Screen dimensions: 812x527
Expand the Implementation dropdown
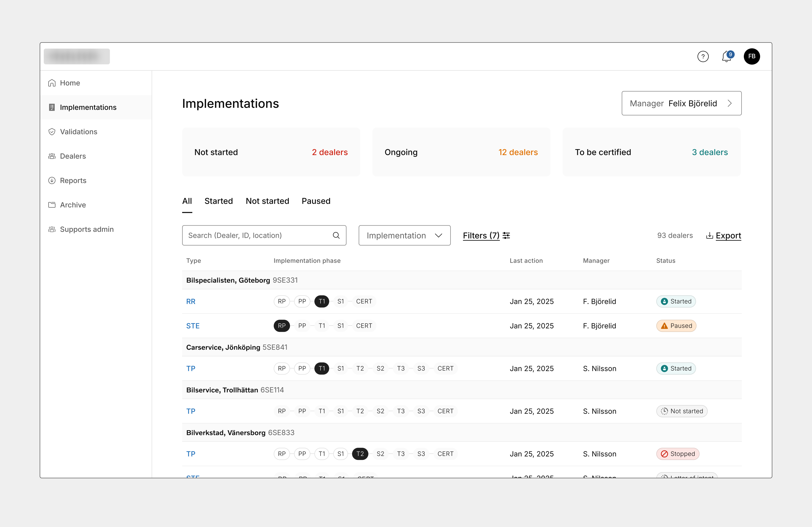[404, 236]
